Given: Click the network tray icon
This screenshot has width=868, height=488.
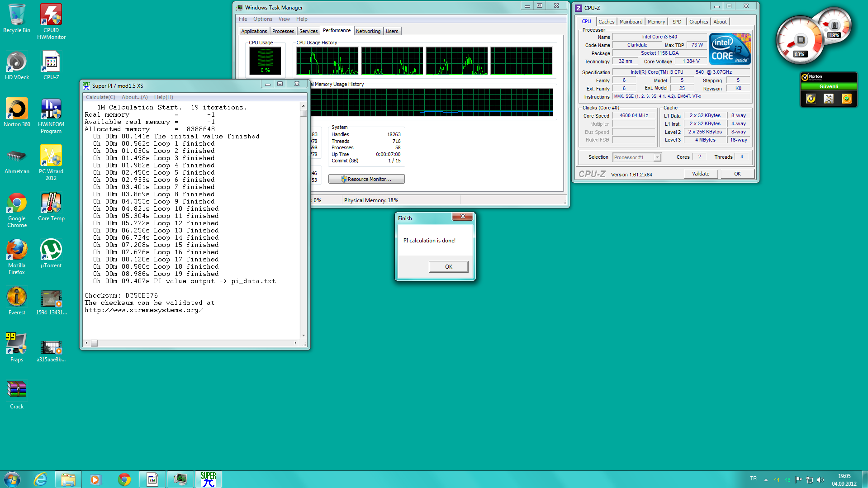Looking at the screenshot, I should click(x=810, y=480).
